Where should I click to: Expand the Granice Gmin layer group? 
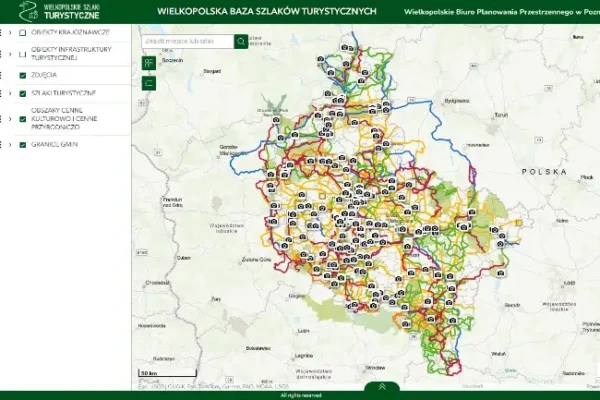[x=10, y=145]
